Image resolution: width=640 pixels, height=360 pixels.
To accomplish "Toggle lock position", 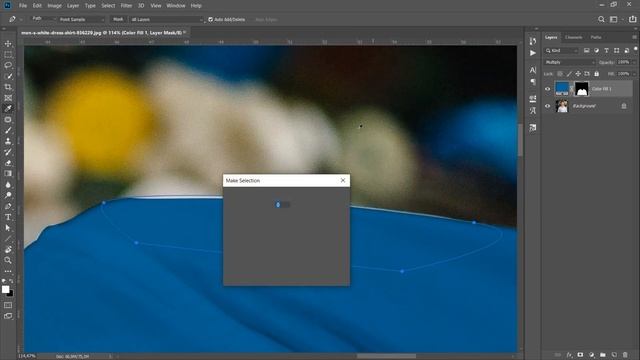I will (x=578, y=74).
